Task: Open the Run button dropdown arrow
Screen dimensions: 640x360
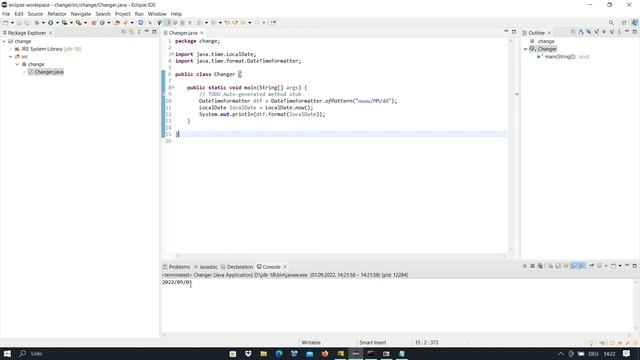Action: [57, 23]
